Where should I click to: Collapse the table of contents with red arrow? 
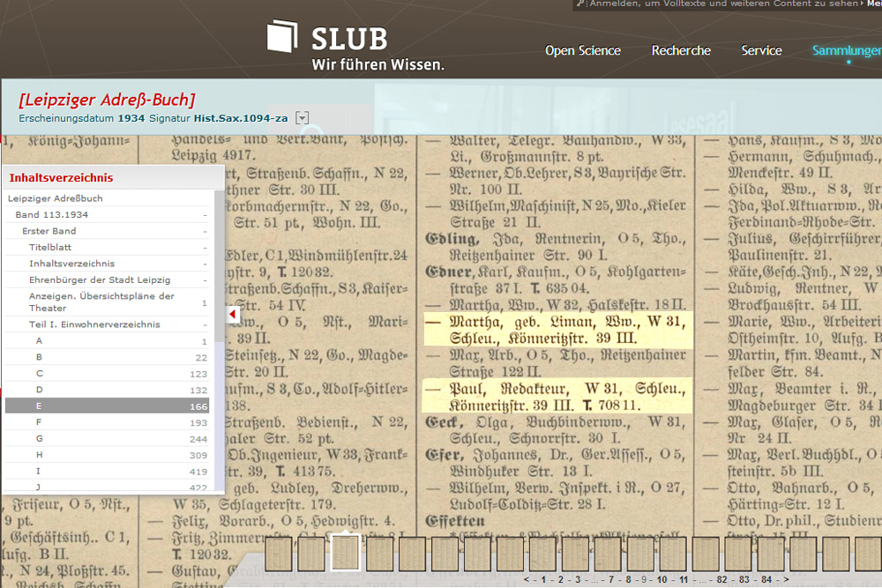point(232,314)
